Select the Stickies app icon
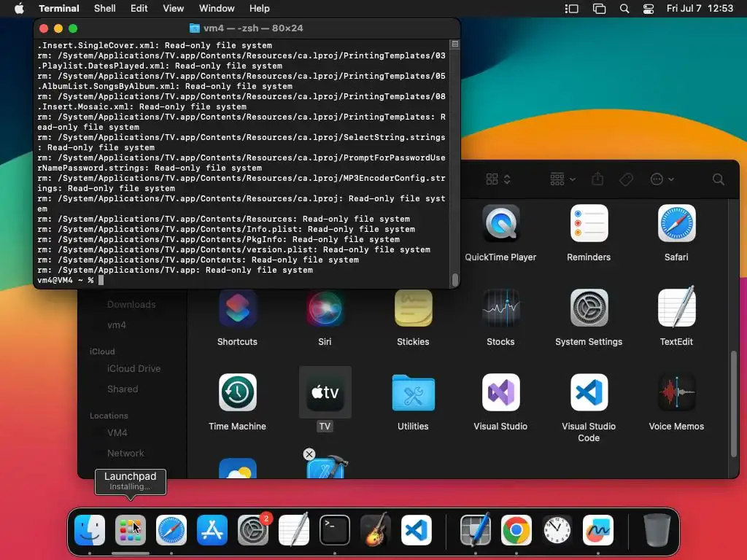 pyautogui.click(x=413, y=308)
